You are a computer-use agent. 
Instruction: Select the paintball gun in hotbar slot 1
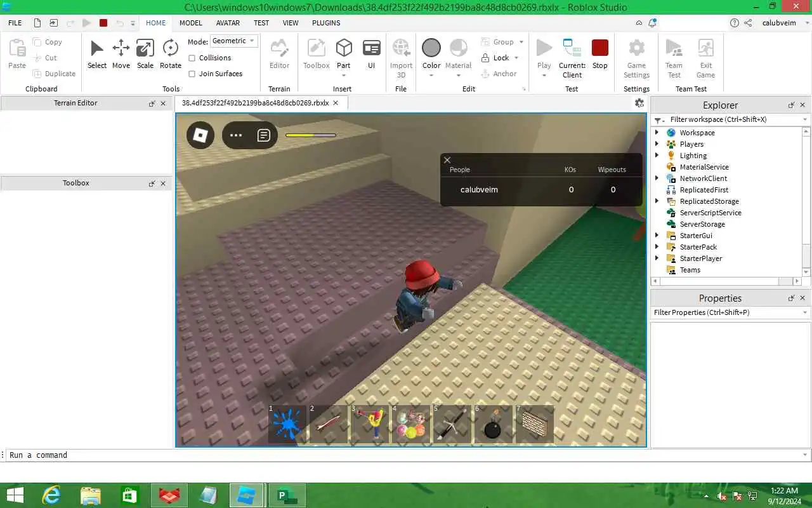tap(287, 424)
